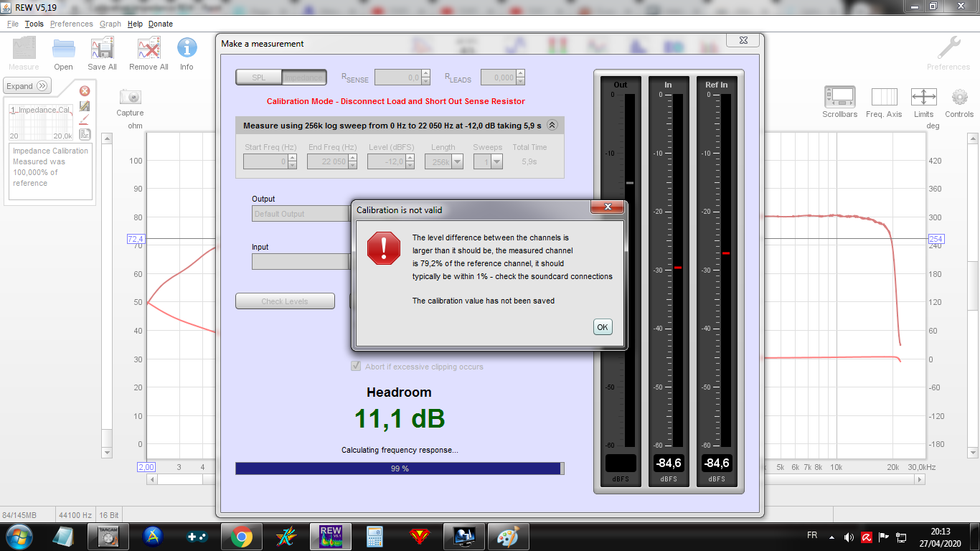Screen dimensions: 980x551
Task: Open the Paint palette taskbar icon
Action: coord(508,537)
